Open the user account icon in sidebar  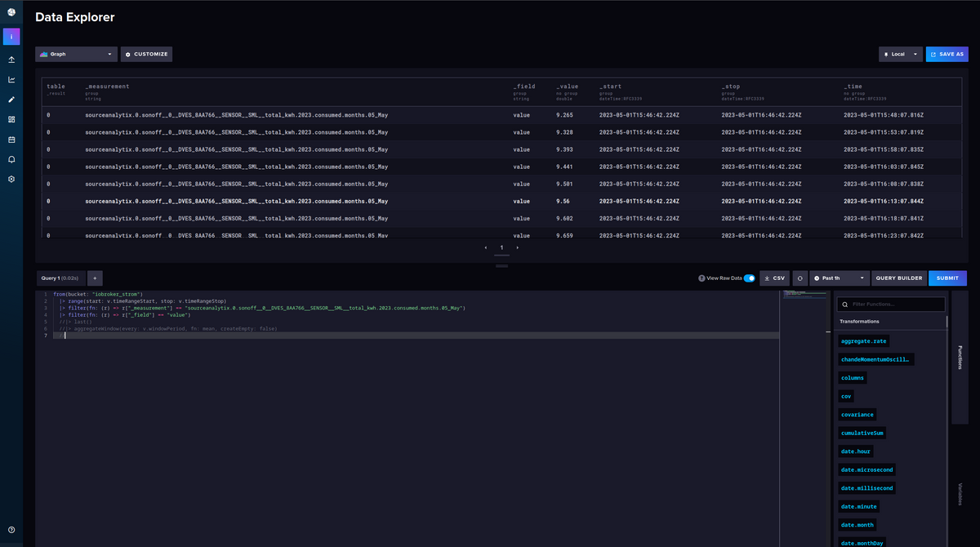point(11,37)
